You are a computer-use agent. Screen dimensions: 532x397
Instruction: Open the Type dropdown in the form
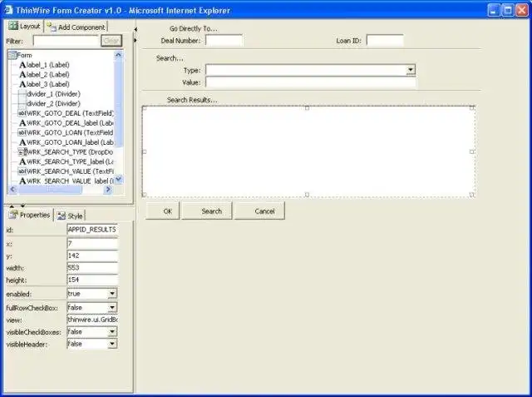[x=411, y=70]
